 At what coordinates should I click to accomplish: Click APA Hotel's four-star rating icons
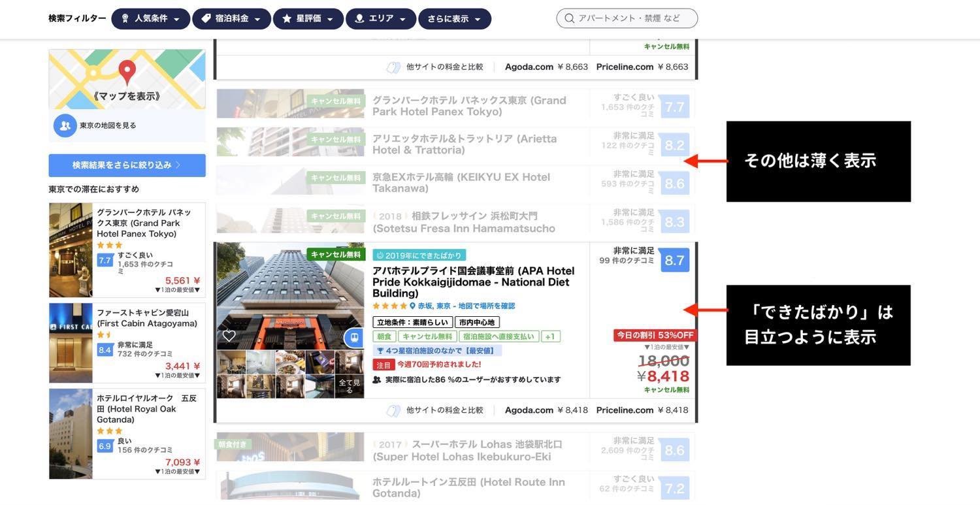(390, 306)
